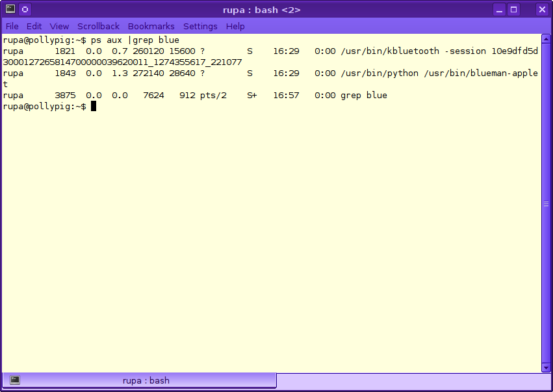
Task: Click the terminal icon on the bash tab
Action: [15, 380]
